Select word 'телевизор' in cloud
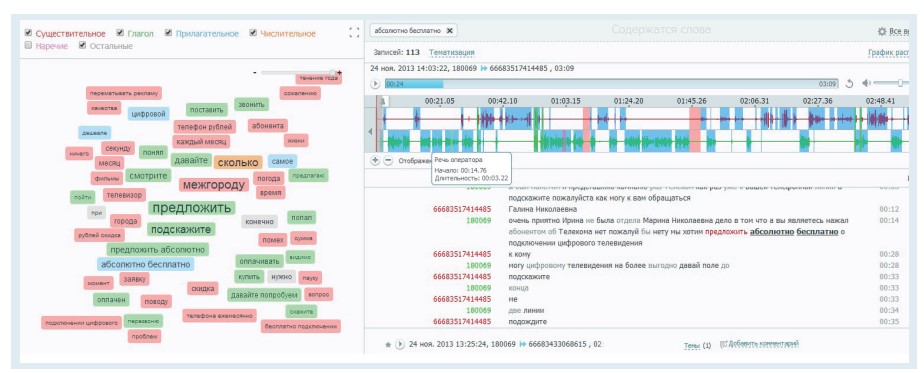924x373 pixels. [124, 194]
